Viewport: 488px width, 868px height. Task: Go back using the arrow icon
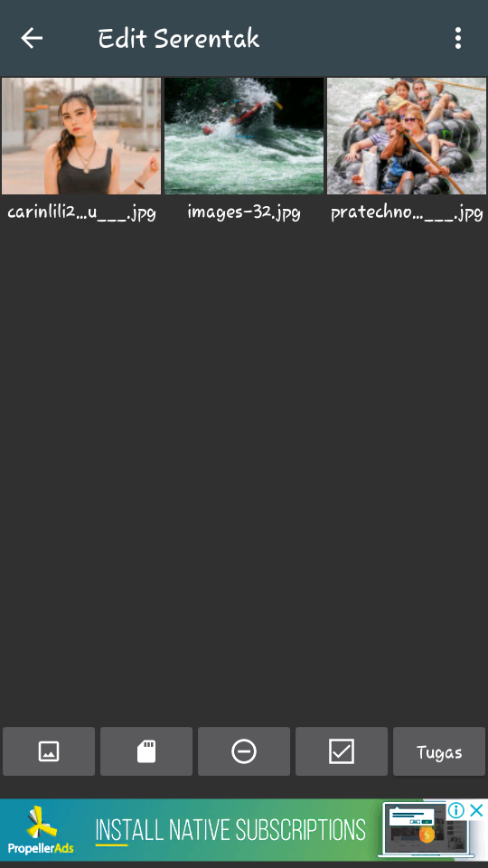pyautogui.click(x=32, y=38)
